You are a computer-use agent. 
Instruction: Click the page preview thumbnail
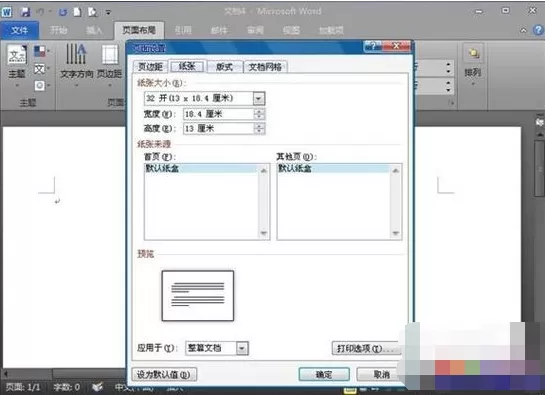coord(198,296)
